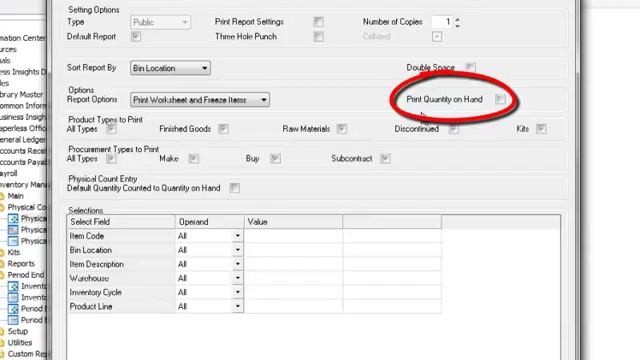Click the Value column header

pyautogui.click(x=293, y=222)
